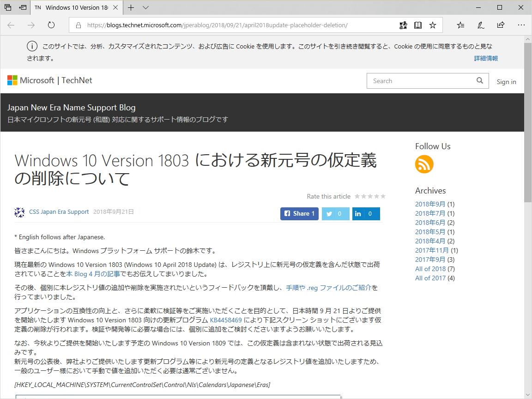Open the 詳細情報 cookie details link
This screenshot has height=399, width=532.
[485, 58]
